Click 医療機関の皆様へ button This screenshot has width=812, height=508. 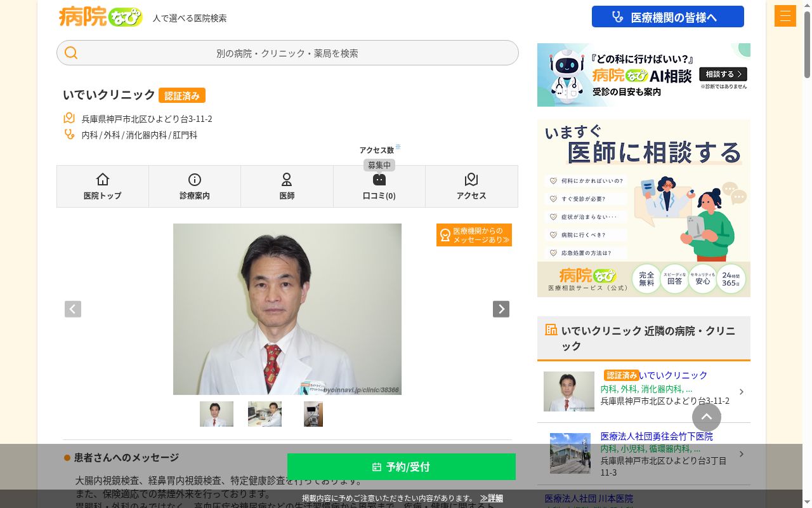(668, 17)
